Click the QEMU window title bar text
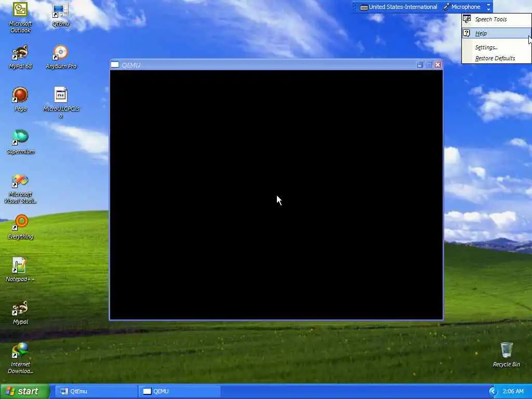The image size is (532, 399). 131,65
